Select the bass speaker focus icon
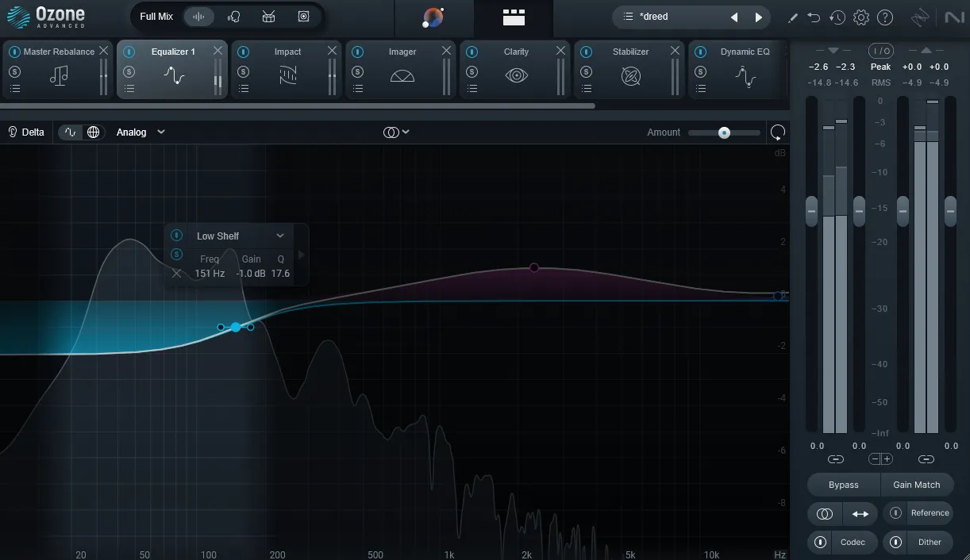The image size is (970, 560). [x=303, y=17]
